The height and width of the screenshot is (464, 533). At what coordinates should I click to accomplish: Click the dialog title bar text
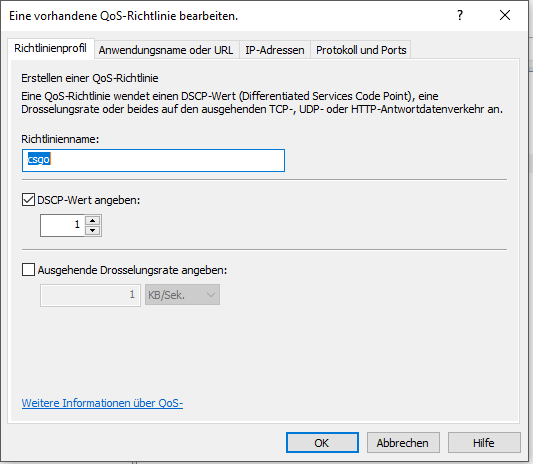tap(123, 16)
